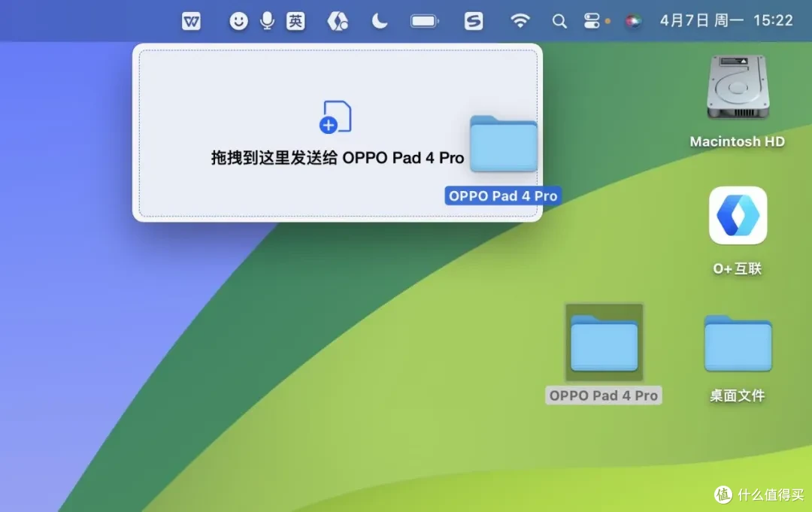Click the smiley face menu bar icon
Screen dimensions: 812x512
pos(238,21)
